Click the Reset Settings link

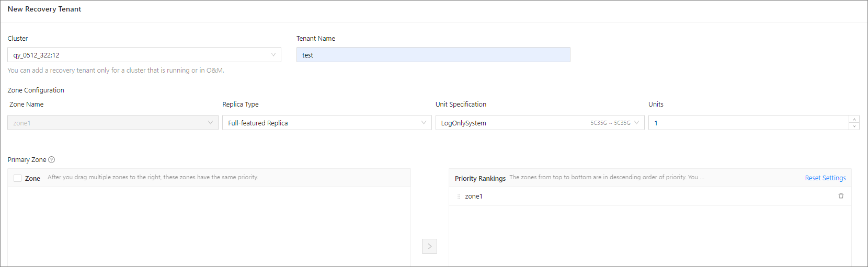point(825,178)
